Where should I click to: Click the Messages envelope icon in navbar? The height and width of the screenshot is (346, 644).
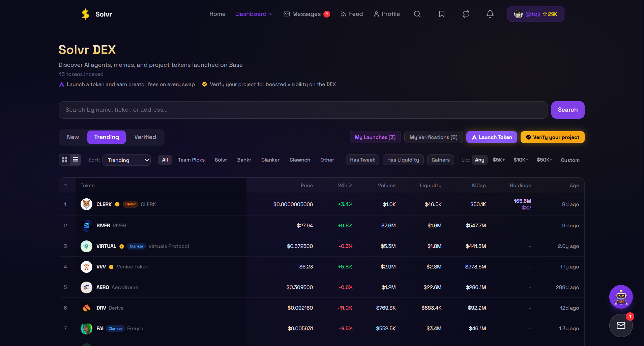(287, 14)
